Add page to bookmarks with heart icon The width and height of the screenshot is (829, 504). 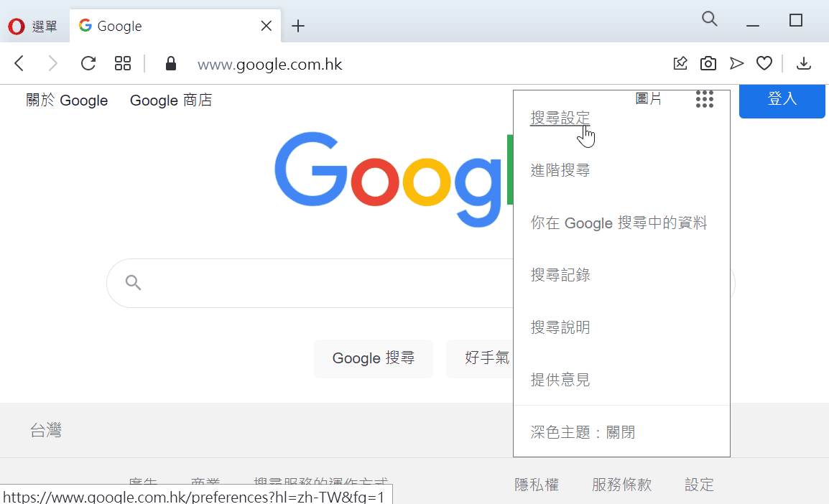pyautogui.click(x=764, y=64)
